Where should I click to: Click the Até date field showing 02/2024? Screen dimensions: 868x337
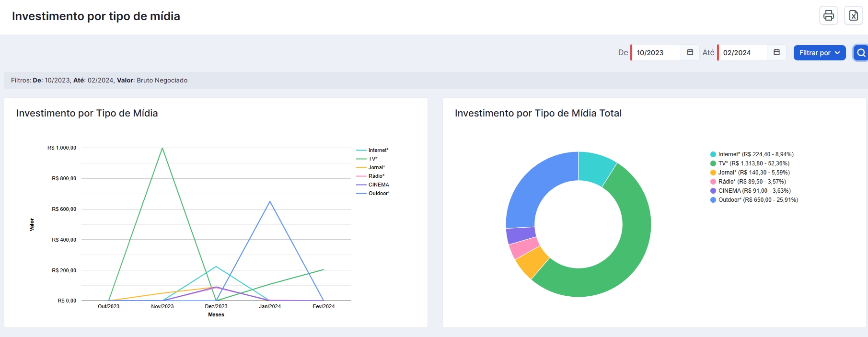pos(742,53)
